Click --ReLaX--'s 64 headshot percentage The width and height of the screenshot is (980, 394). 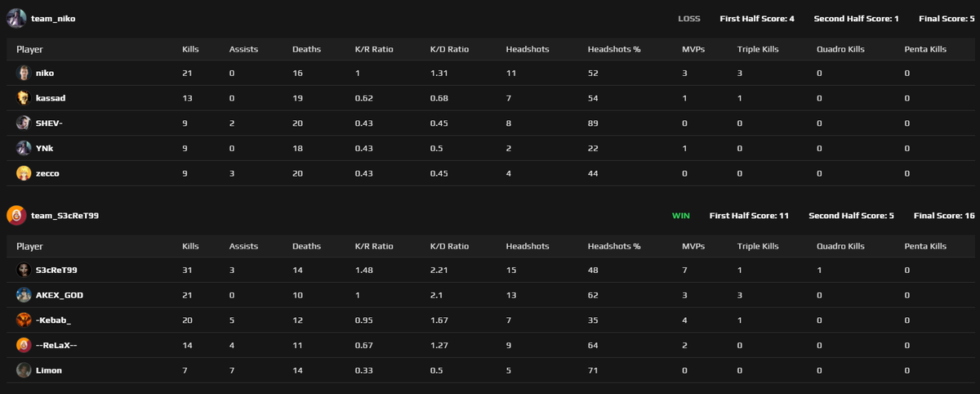(x=593, y=345)
